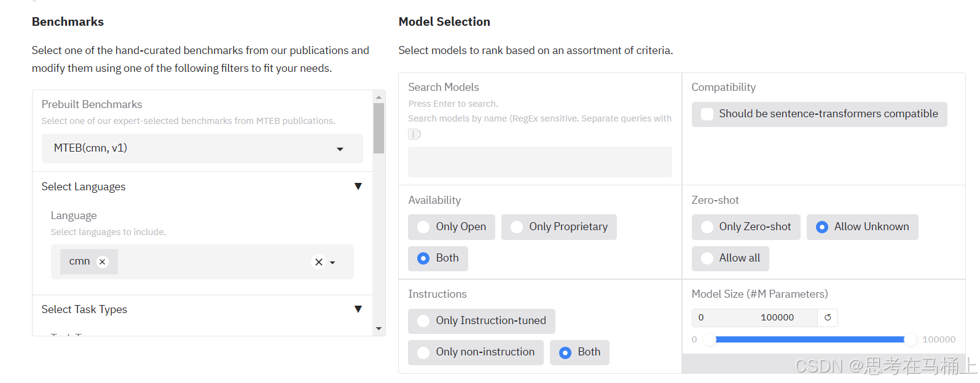Image resolution: width=980 pixels, height=383 pixels.
Task: Open the language list dropdown arrow
Action: 333,263
